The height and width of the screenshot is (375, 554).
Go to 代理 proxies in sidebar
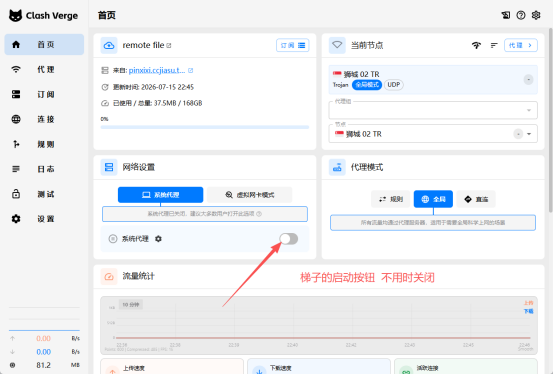(x=44, y=69)
